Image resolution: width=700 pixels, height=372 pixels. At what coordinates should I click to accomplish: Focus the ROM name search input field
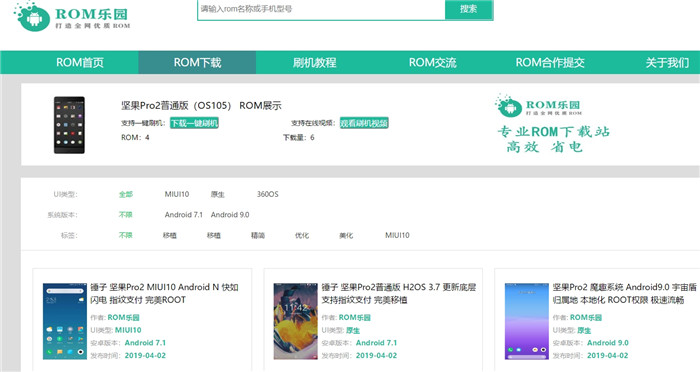(321, 9)
